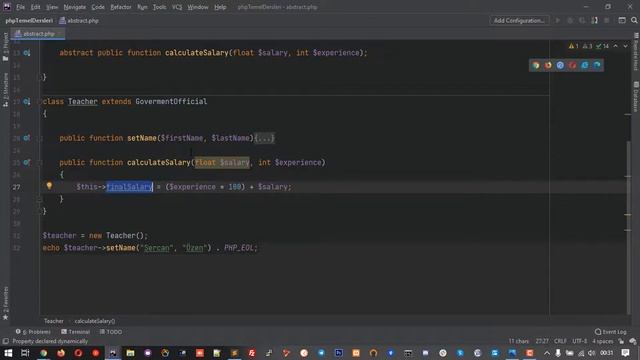The width and height of the screenshot is (640, 360).
Task: Click the speaker volume icon in tray
Action: (591, 353)
